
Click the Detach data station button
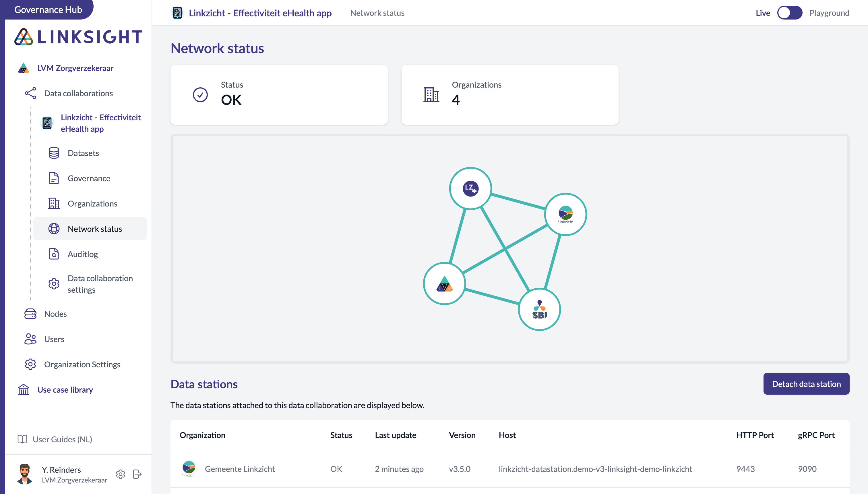[x=806, y=384]
